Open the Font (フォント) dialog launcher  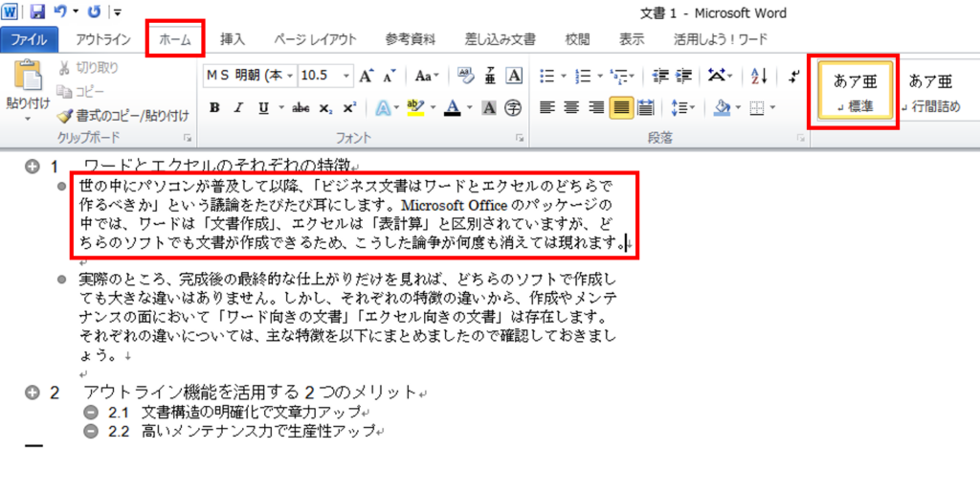[519, 138]
